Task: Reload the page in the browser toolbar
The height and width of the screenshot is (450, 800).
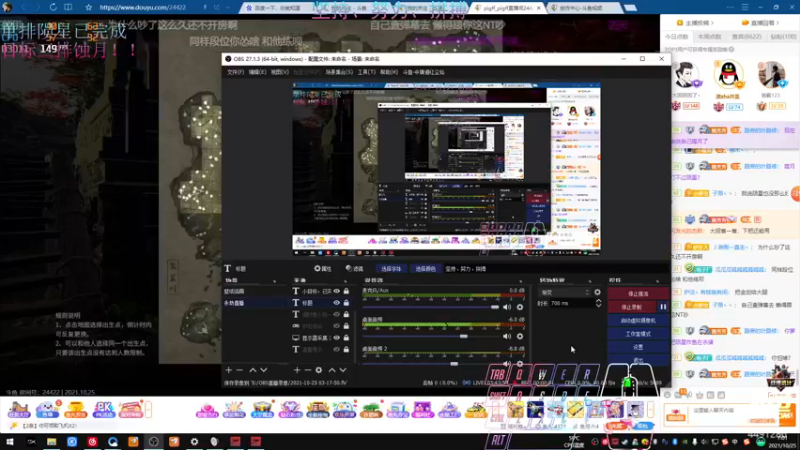Action: pyautogui.click(x=53, y=7)
